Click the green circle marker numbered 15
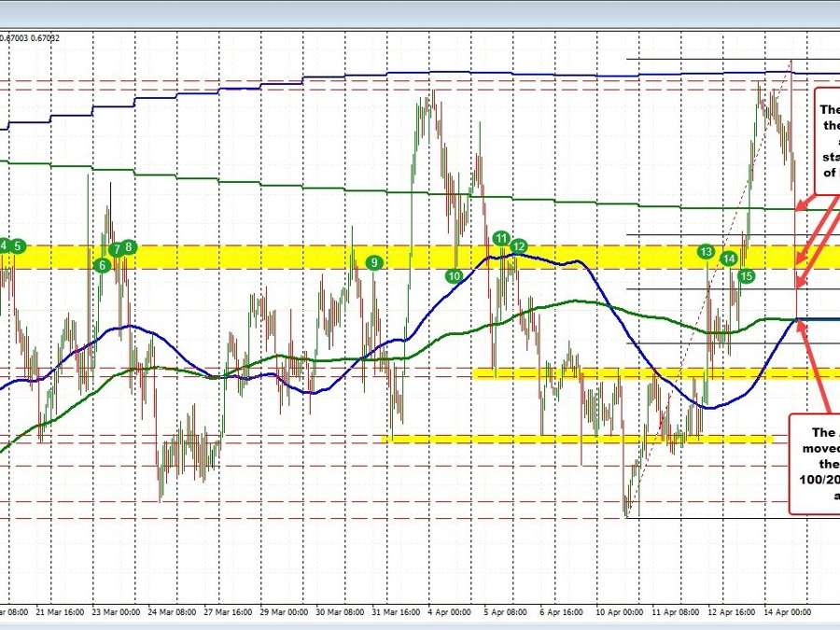The image size is (840, 630). click(746, 276)
